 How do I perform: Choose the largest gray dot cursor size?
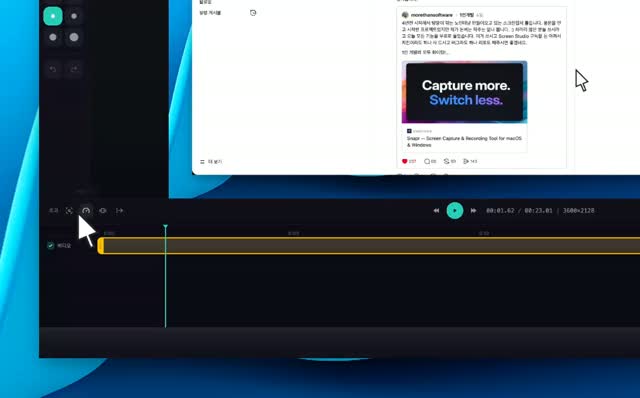coord(74,37)
